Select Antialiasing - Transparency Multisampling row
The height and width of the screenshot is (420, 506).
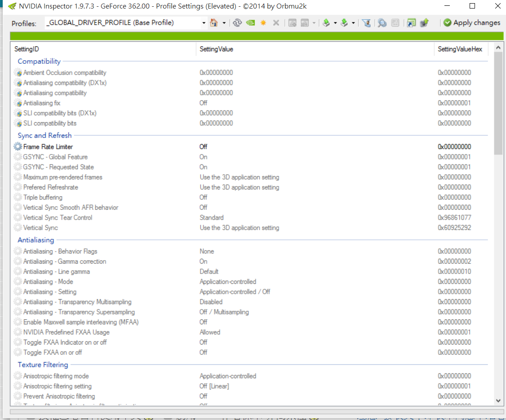[x=250, y=302]
